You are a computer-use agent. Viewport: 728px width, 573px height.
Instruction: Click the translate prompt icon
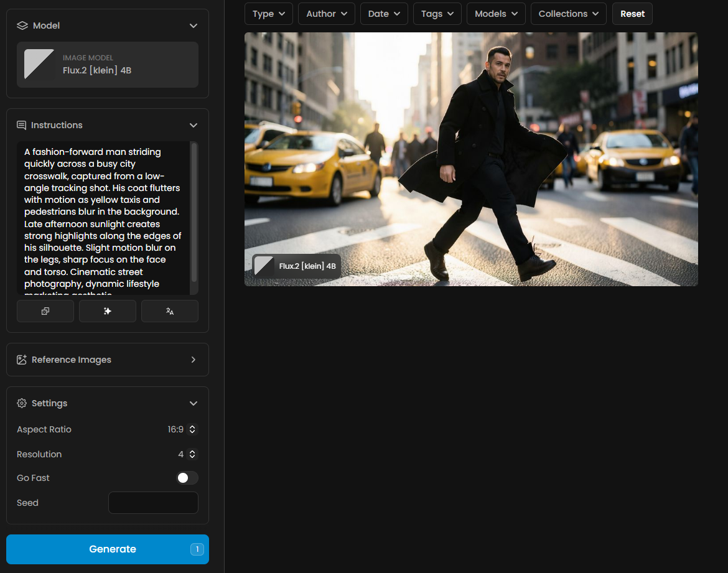[170, 311]
